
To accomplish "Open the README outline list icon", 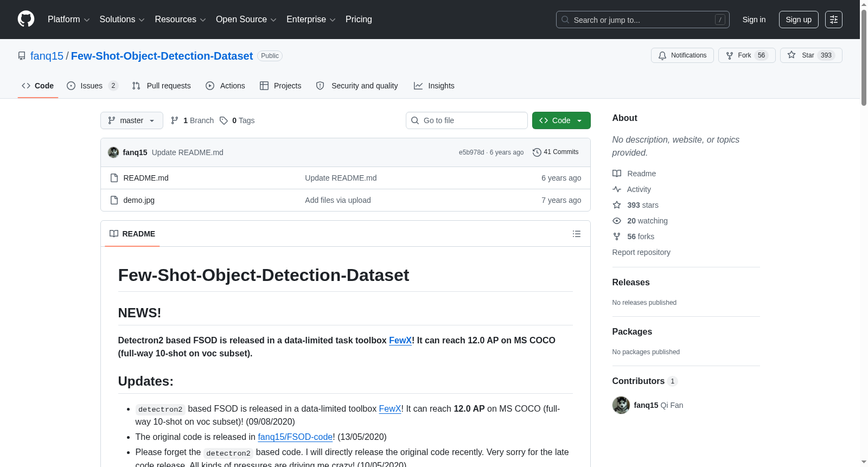I will coord(577,234).
